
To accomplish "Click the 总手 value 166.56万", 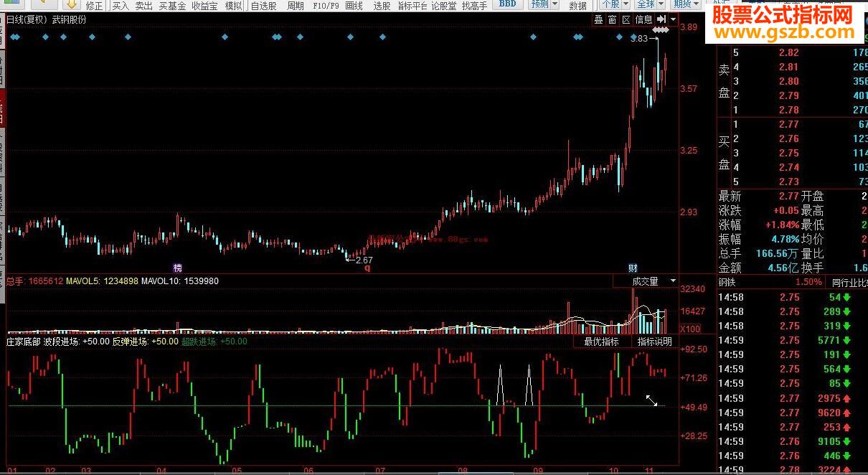I will coord(776,253).
